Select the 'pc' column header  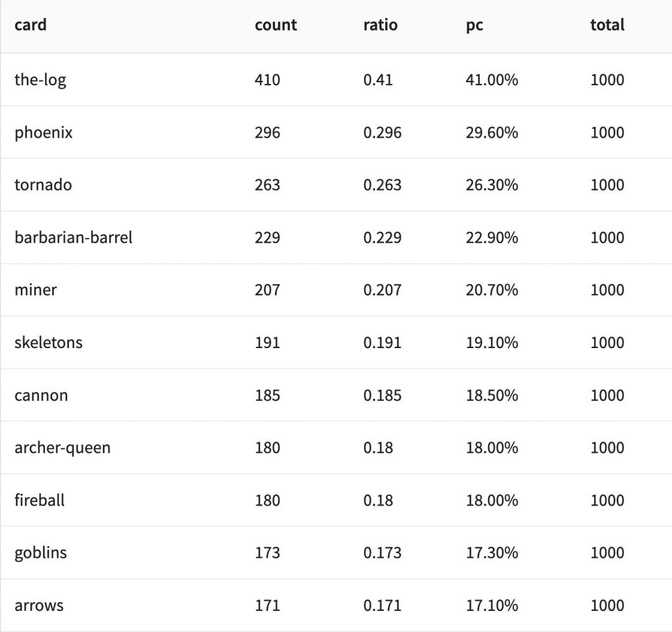pyautogui.click(x=474, y=26)
